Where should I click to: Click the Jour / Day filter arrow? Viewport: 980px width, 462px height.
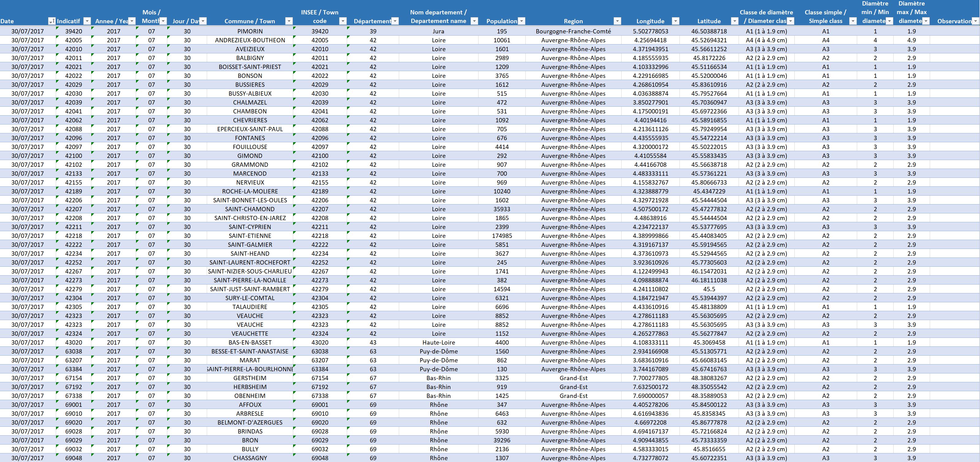[x=203, y=21]
